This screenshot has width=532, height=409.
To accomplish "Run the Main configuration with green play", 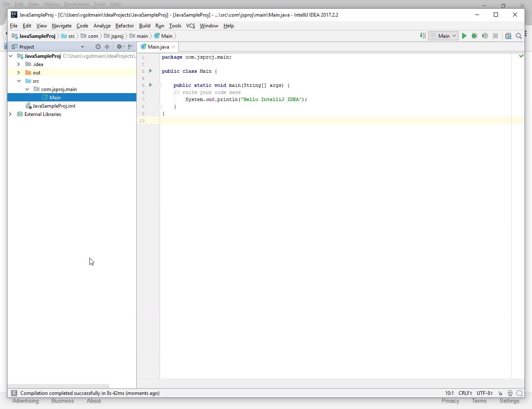I will (x=464, y=36).
